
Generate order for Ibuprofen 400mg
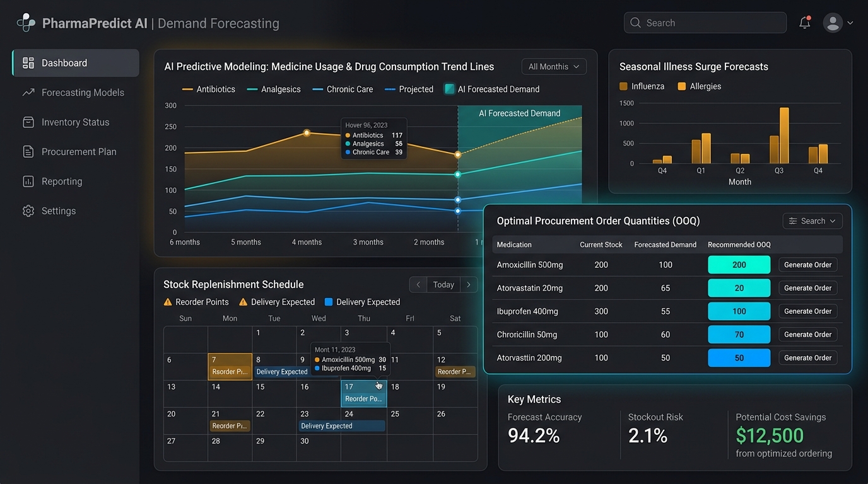click(x=807, y=311)
